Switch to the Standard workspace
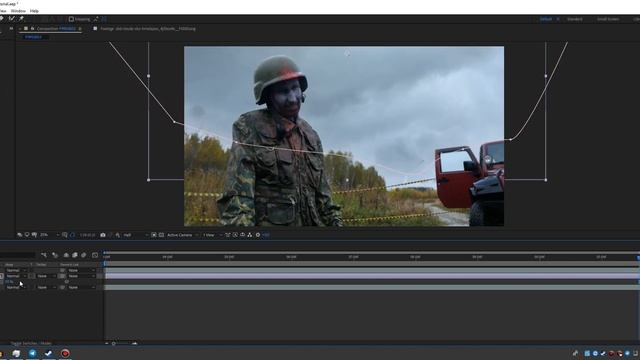This screenshot has width=640, height=360. (x=574, y=19)
